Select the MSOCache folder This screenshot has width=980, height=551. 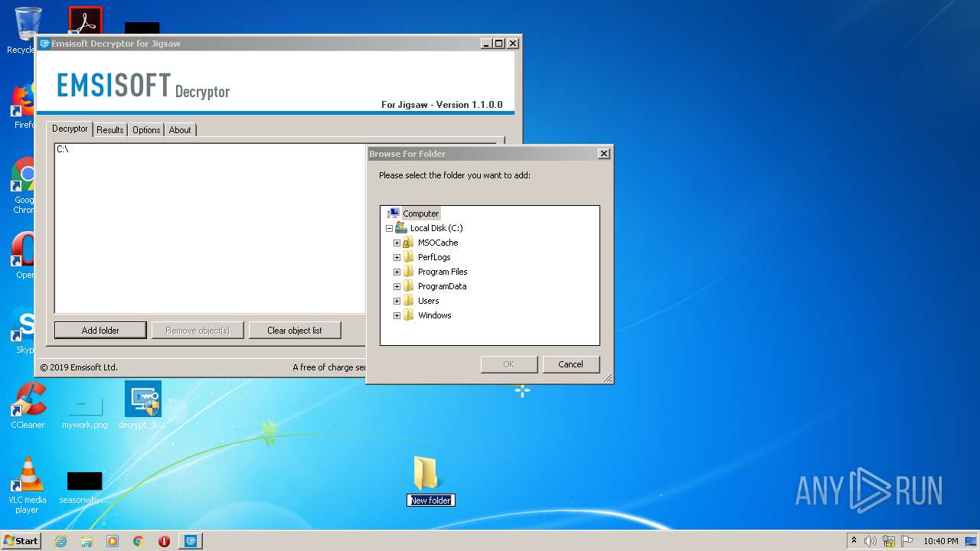(438, 243)
